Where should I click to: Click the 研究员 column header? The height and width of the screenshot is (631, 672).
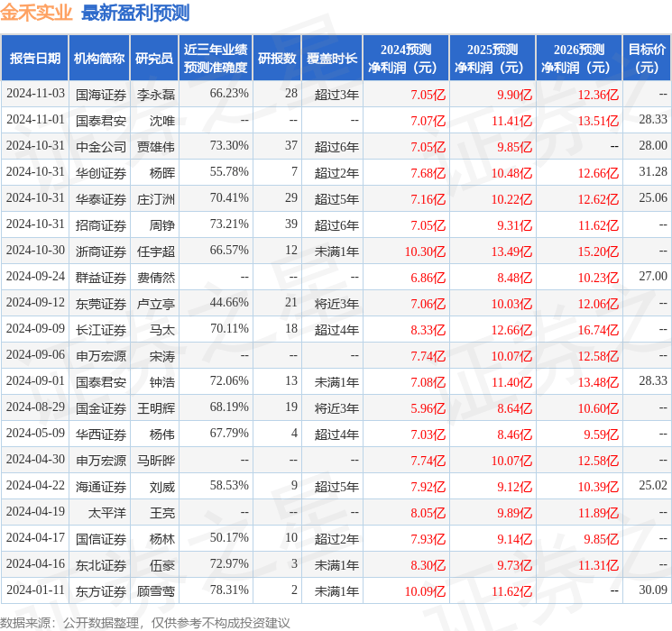(x=154, y=59)
